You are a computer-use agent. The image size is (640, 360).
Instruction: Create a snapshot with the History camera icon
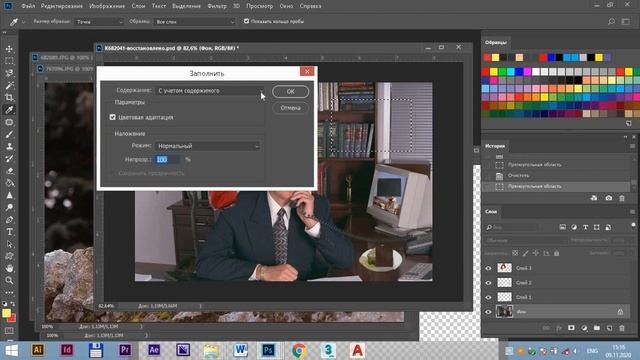tap(609, 198)
